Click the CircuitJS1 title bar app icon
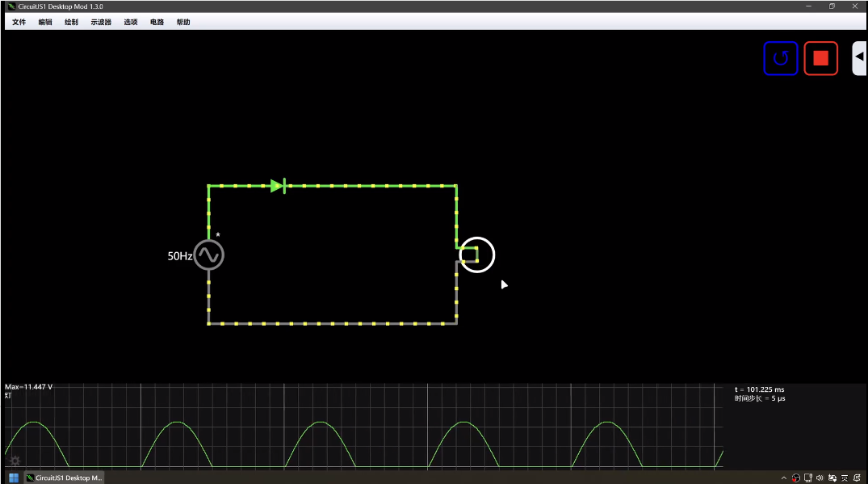 [x=11, y=6]
